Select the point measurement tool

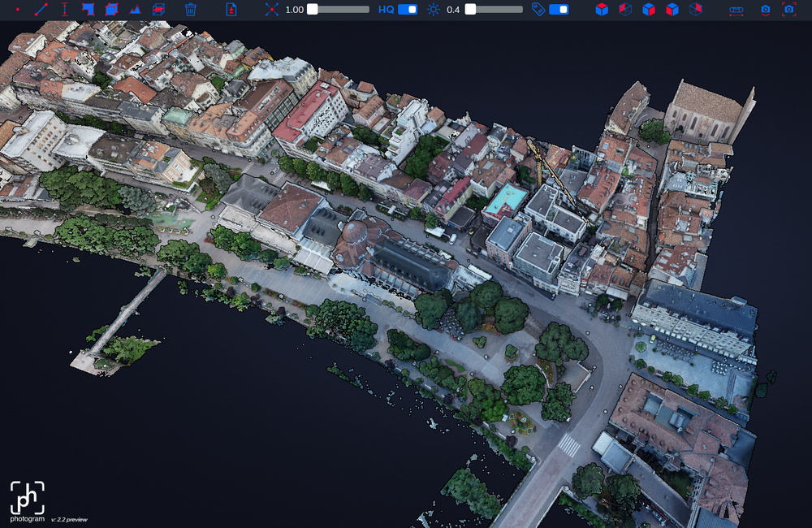18,9
